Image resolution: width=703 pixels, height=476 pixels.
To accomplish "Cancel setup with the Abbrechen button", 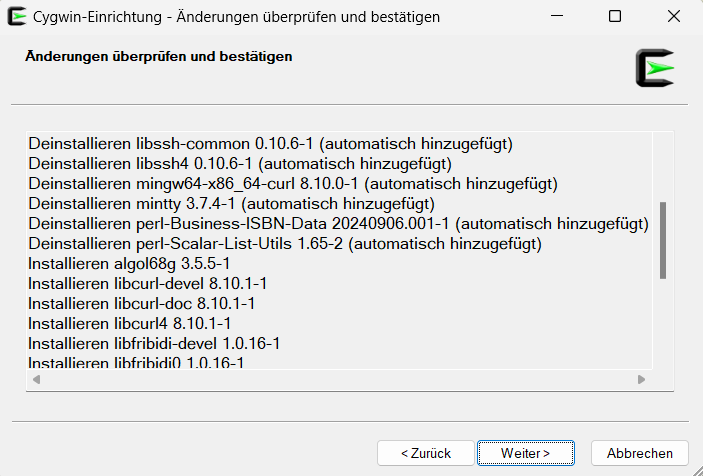I will [x=639, y=453].
